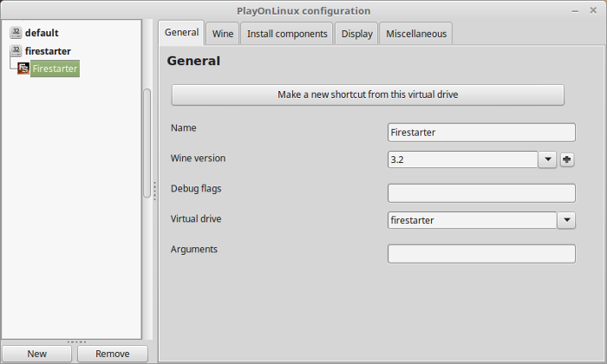Click the Arguments input field
The width and height of the screenshot is (607, 364).
pos(481,254)
